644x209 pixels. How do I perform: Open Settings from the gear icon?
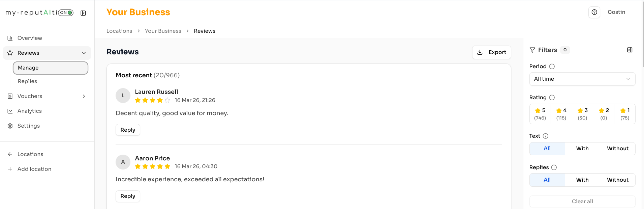click(x=10, y=126)
